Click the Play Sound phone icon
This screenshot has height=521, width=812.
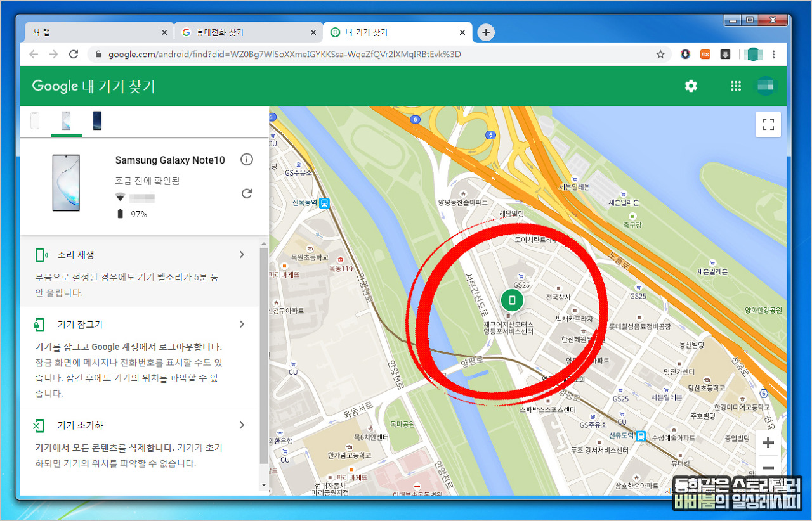point(41,255)
